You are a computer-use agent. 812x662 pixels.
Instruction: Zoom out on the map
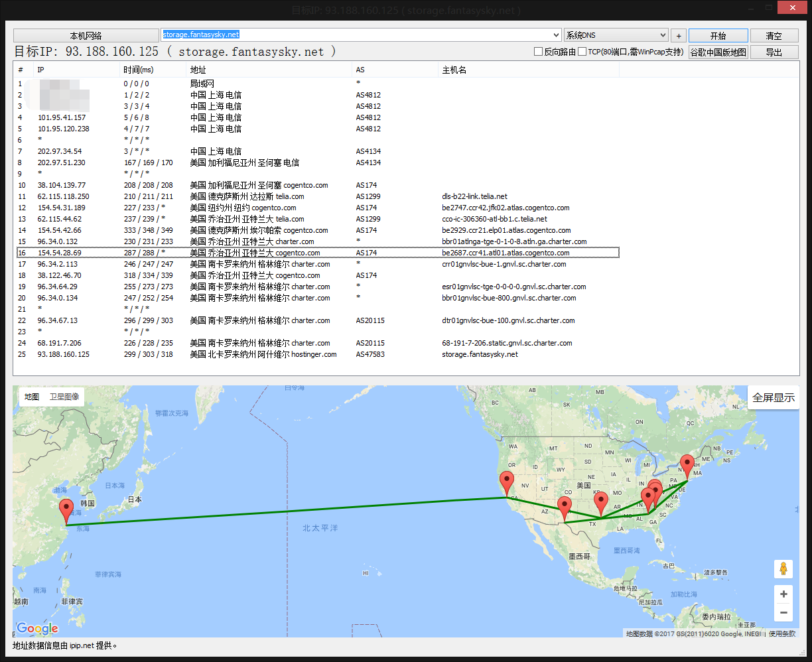coord(783,613)
